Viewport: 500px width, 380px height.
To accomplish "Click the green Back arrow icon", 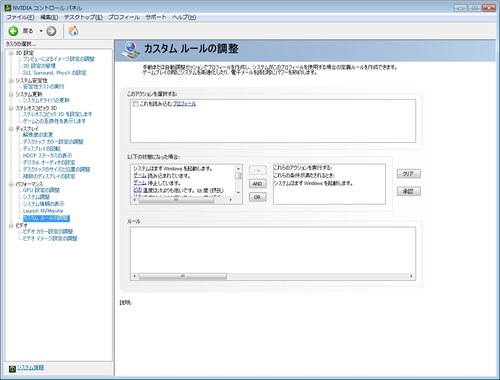I will [13, 31].
